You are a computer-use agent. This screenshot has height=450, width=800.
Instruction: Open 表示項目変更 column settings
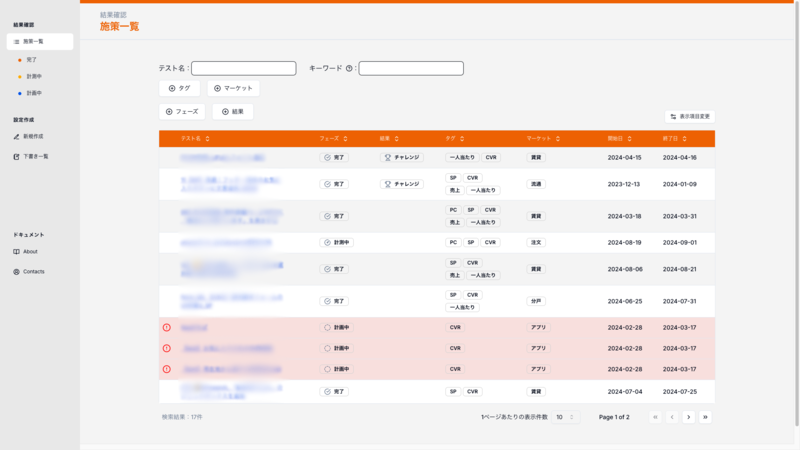click(690, 117)
